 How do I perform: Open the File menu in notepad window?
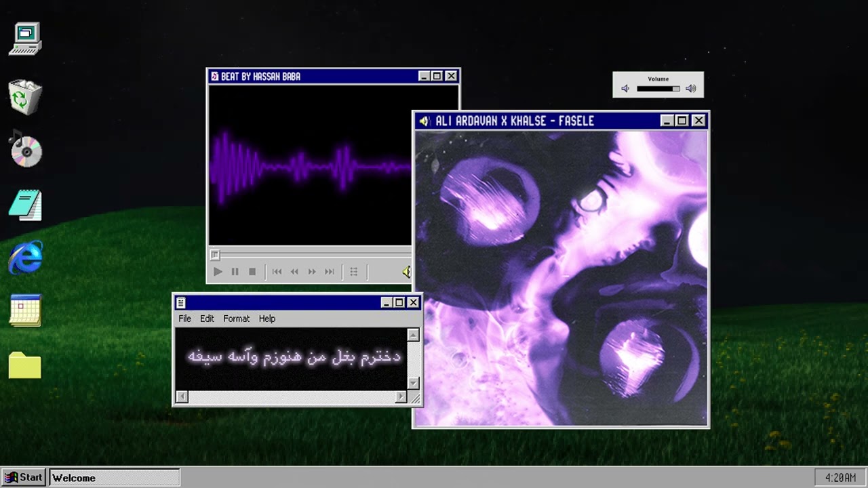(184, 319)
